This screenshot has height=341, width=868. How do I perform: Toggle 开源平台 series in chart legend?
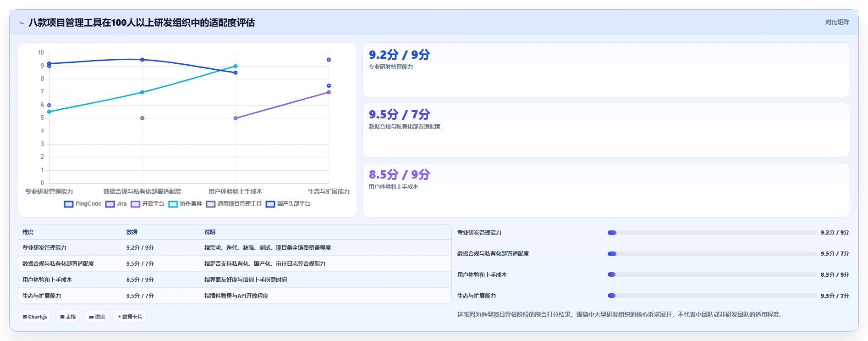148,204
